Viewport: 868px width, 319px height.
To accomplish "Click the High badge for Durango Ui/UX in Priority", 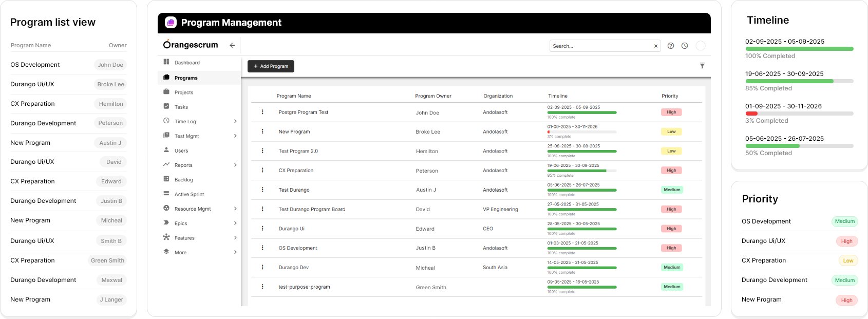I will (847, 241).
